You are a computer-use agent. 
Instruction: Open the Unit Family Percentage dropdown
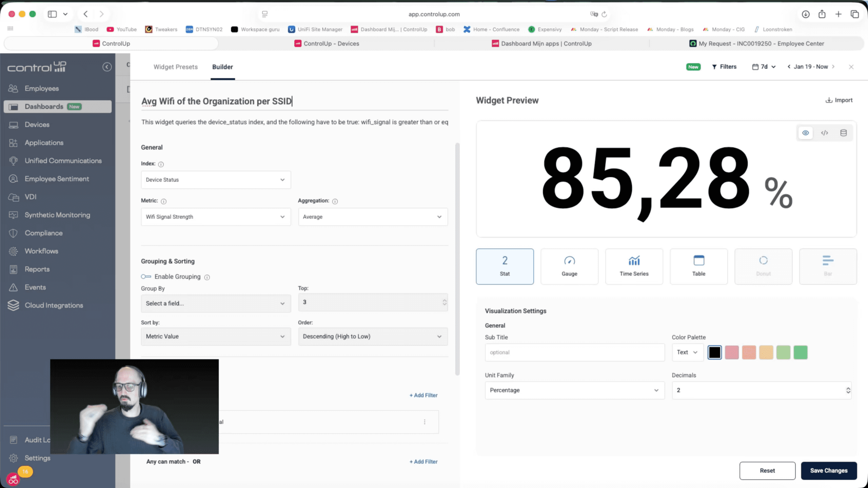[x=575, y=390]
